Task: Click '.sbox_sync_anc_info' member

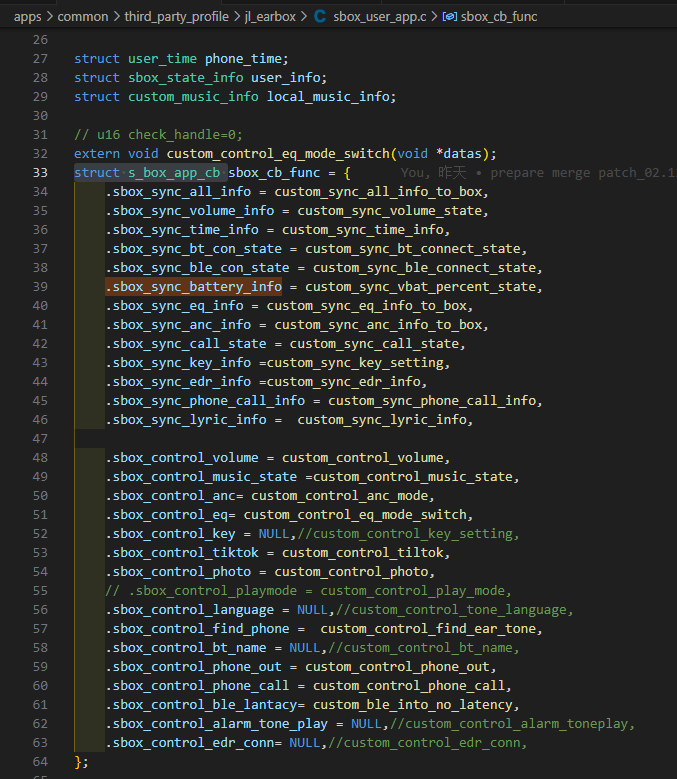Action: [178, 324]
